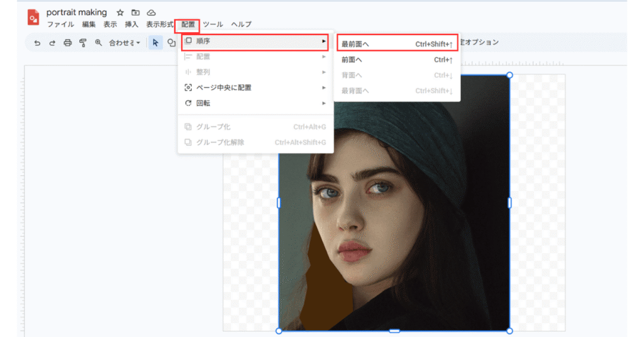Click the bottom-left corner resize handle

pyautogui.click(x=279, y=331)
